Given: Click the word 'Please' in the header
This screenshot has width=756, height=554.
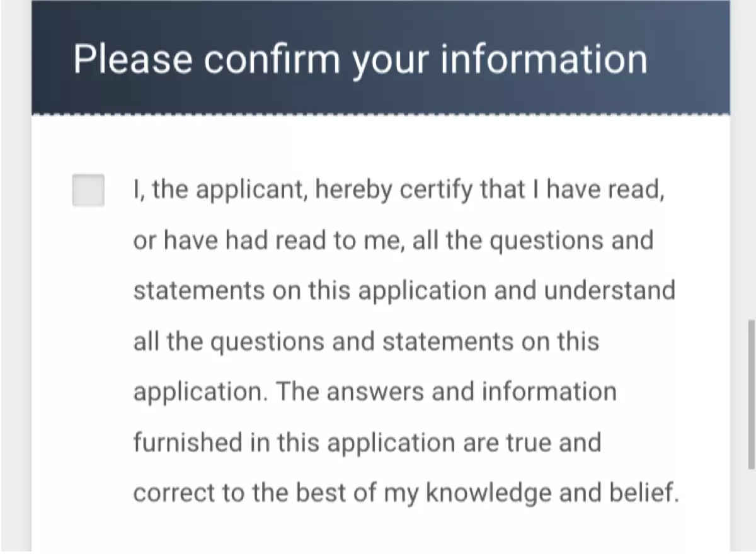Looking at the screenshot, I should point(133,59).
